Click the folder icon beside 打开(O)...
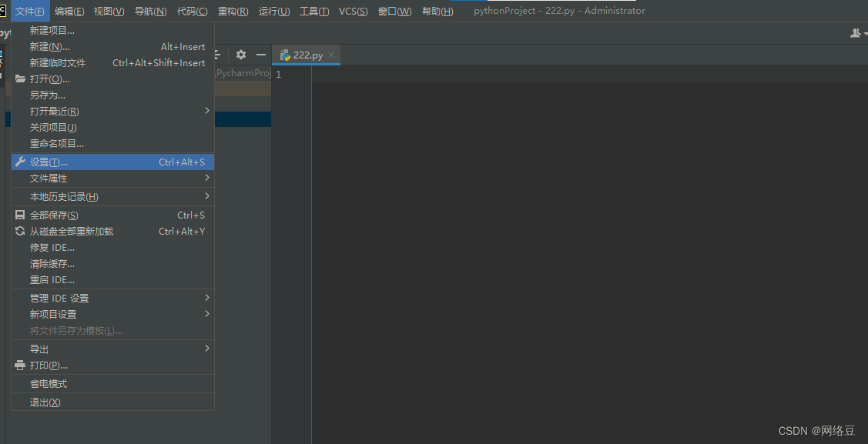The width and height of the screenshot is (868, 444). 21,78
